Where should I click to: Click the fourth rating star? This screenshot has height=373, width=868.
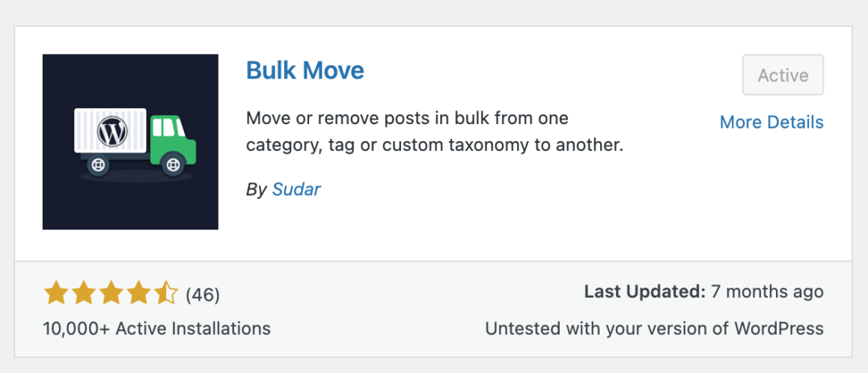[x=138, y=294]
